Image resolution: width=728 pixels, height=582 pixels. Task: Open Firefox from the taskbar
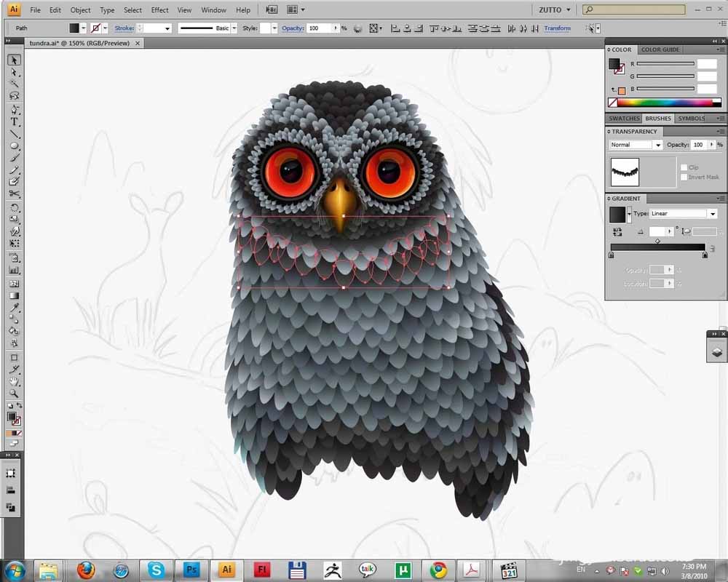tap(86, 570)
